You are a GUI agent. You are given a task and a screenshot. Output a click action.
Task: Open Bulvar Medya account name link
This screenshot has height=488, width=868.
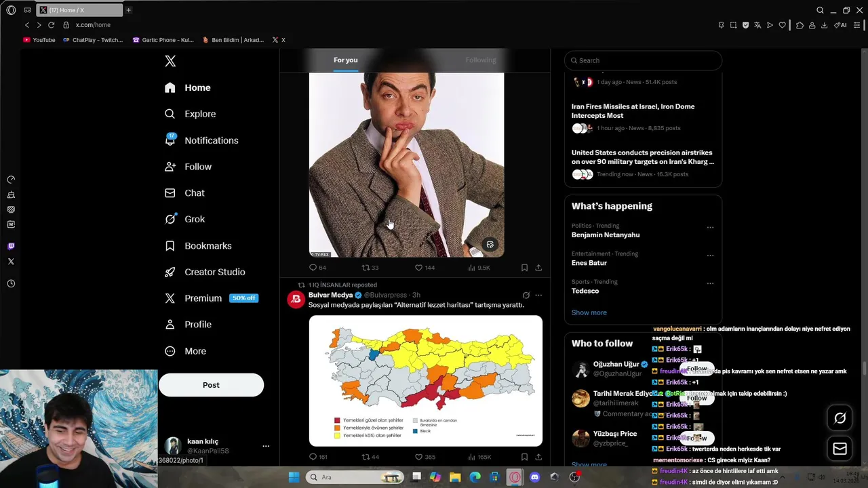click(x=330, y=296)
